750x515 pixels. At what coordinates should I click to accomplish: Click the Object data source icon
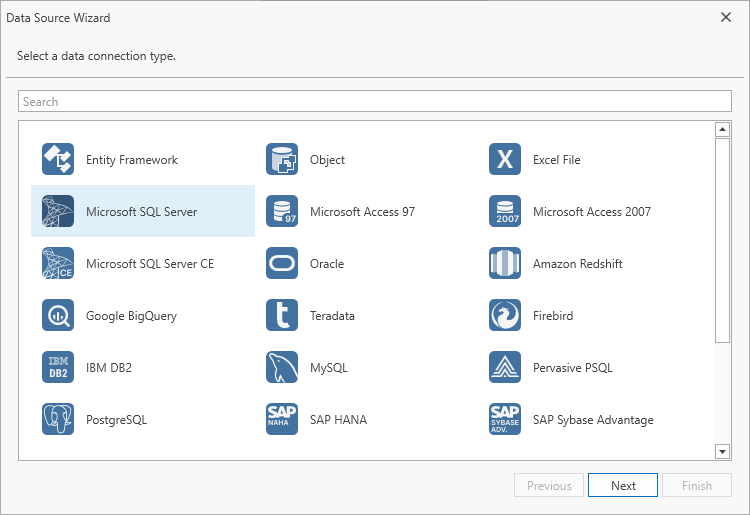point(282,159)
